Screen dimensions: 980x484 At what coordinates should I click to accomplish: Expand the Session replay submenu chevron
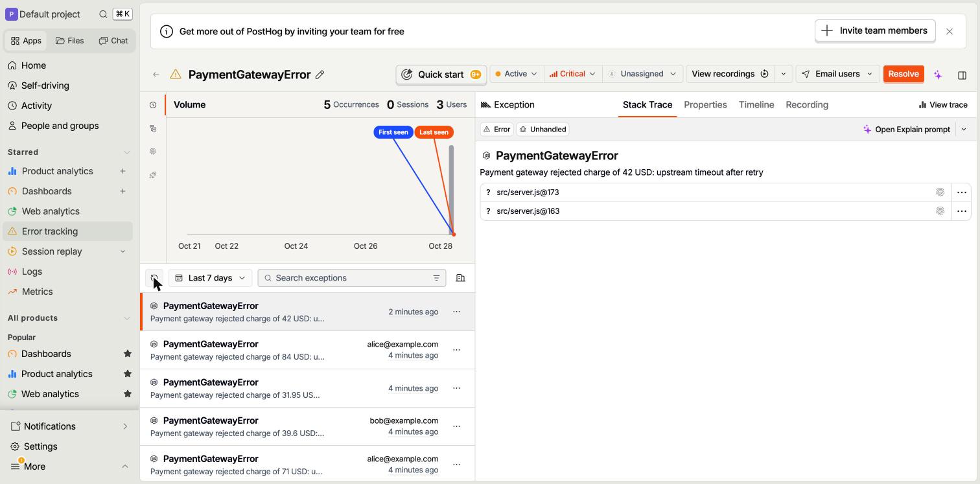(122, 251)
